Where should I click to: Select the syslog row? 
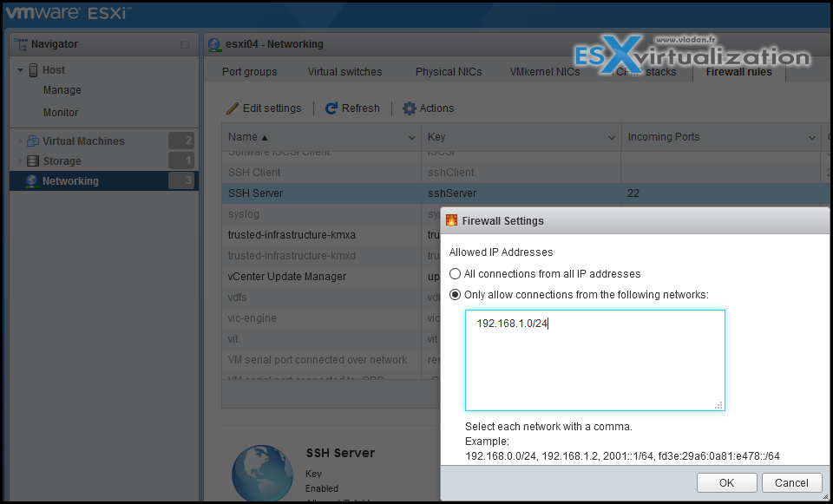331,214
